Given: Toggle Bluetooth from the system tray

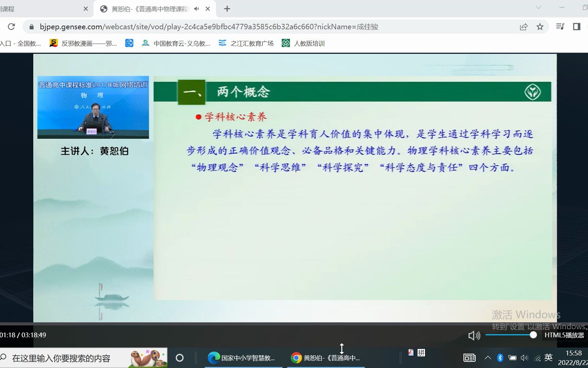Looking at the screenshot, I should 500,358.
